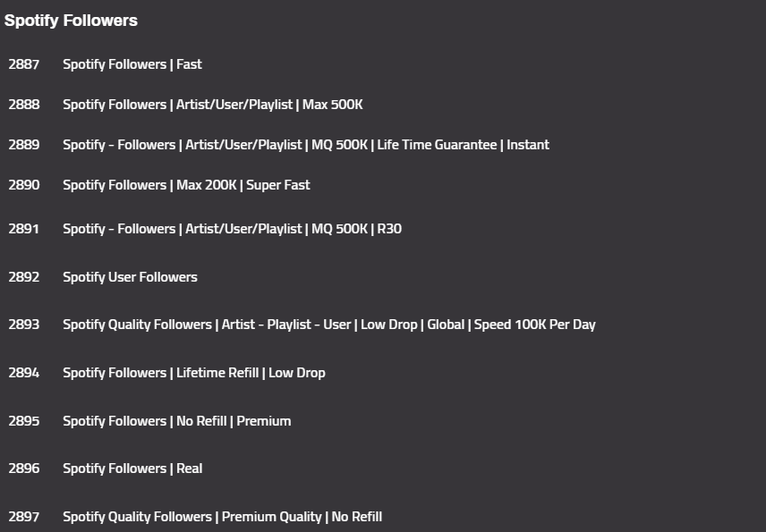766x532 pixels.
Task: Click service ID 2891
Action: coord(24,229)
